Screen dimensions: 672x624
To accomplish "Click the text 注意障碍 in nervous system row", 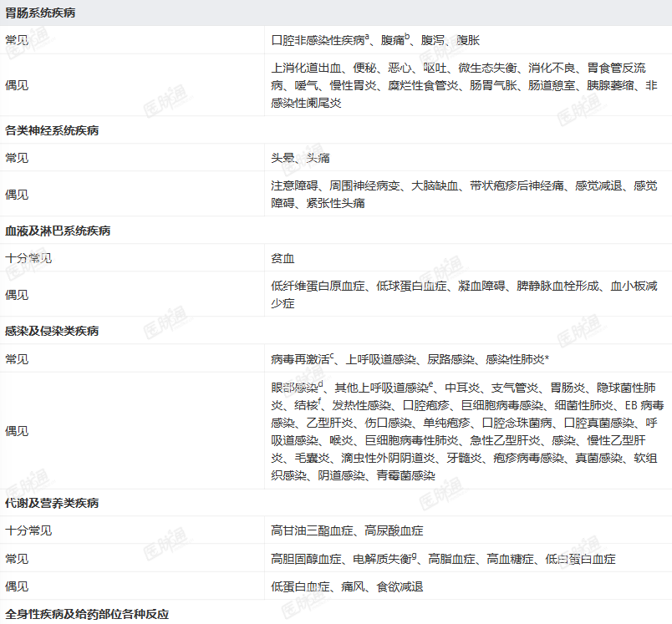I will 294,185.
